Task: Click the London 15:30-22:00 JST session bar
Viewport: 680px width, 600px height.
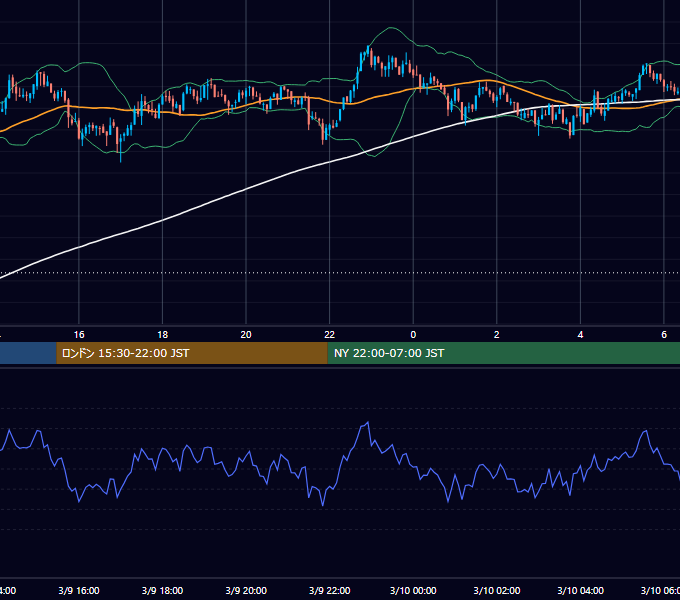Action: click(192, 353)
